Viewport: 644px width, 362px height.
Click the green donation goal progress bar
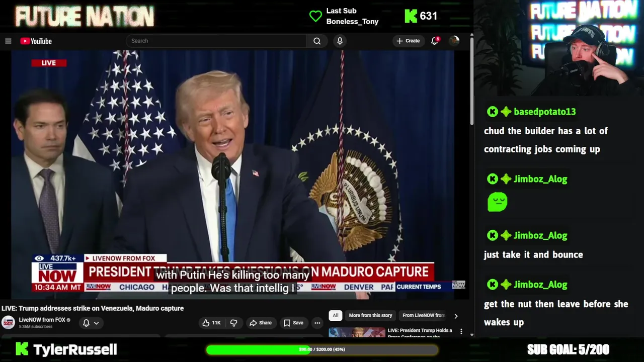coord(322,349)
